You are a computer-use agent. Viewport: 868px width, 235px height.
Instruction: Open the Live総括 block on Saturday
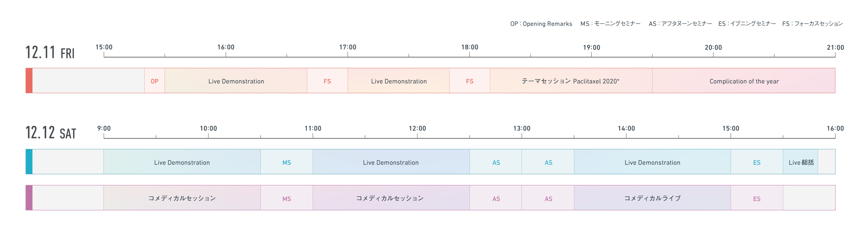[x=801, y=162]
